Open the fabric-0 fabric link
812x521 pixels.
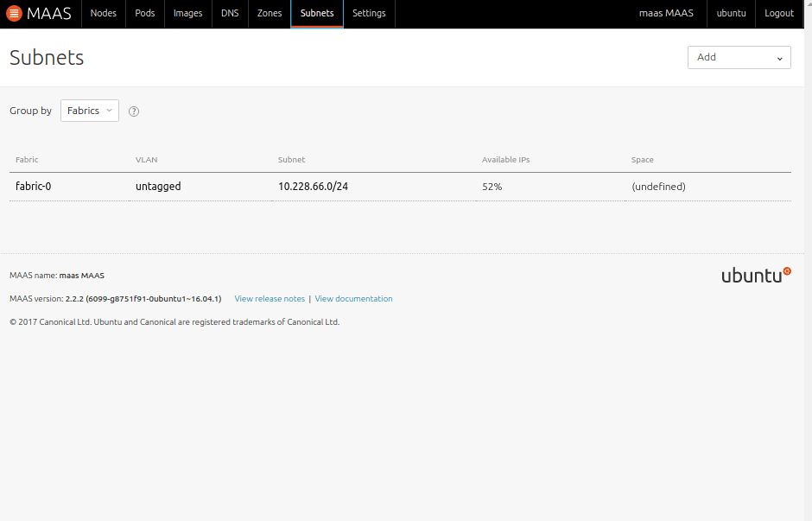click(33, 187)
